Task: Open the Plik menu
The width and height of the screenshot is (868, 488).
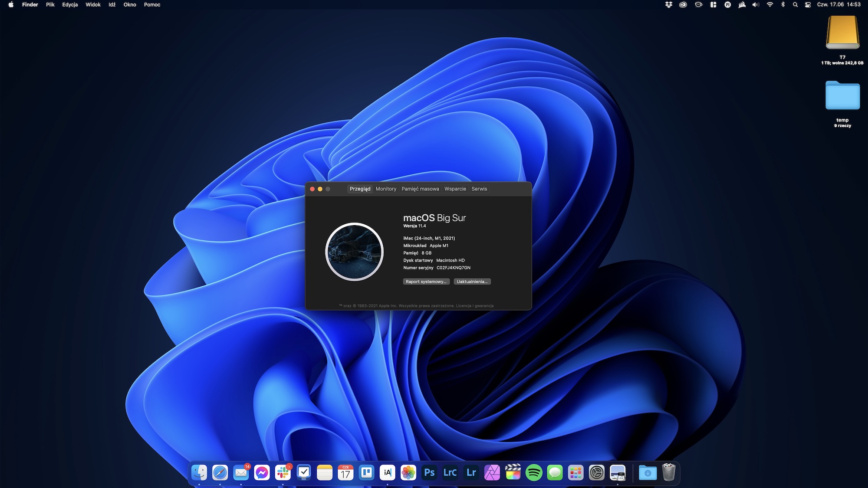Action: click(50, 5)
